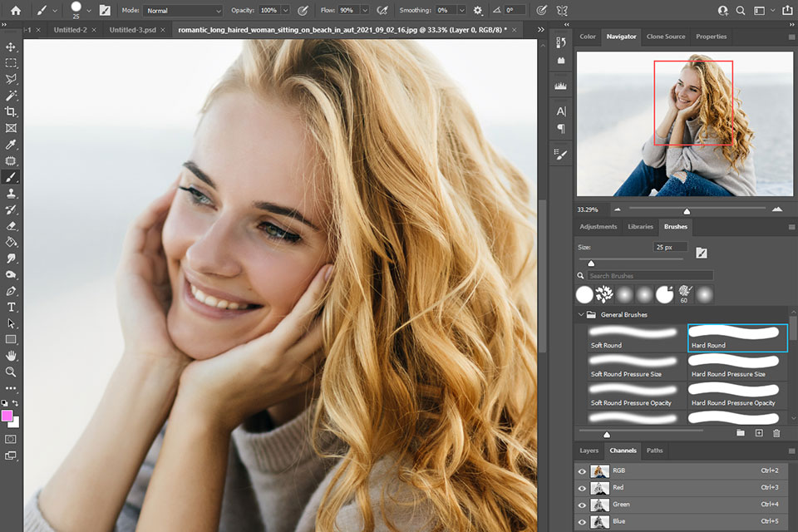Toggle pressure for size
The image size is (798, 532).
coord(541,10)
